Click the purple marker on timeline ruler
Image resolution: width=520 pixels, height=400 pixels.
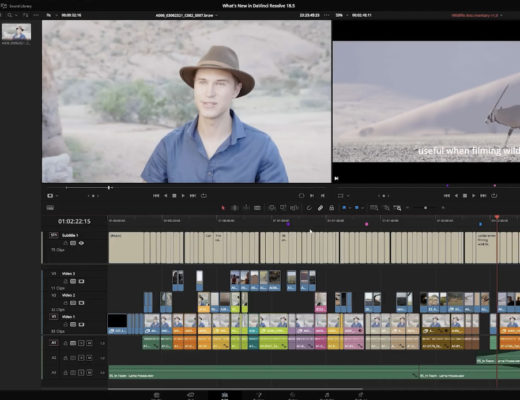(x=288, y=224)
